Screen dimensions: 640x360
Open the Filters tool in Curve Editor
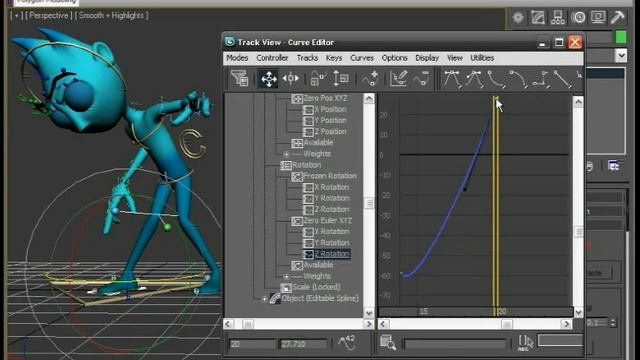click(x=239, y=78)
